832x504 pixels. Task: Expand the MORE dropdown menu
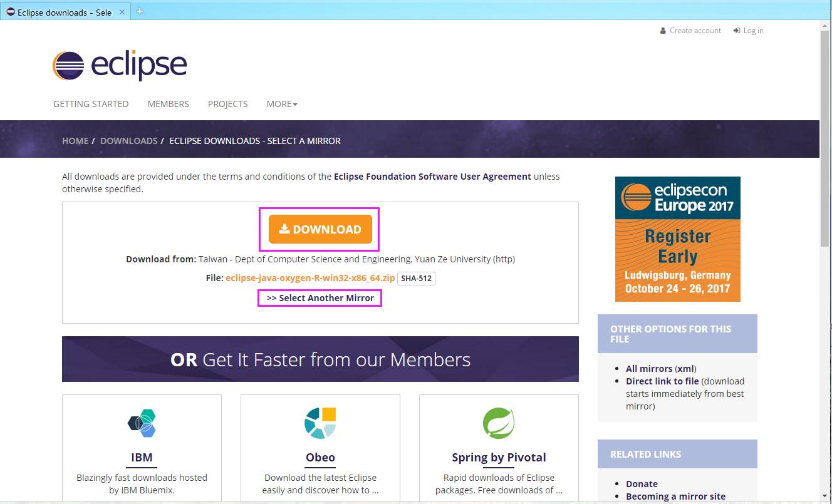pyautogui.click(x=282, y=104)
